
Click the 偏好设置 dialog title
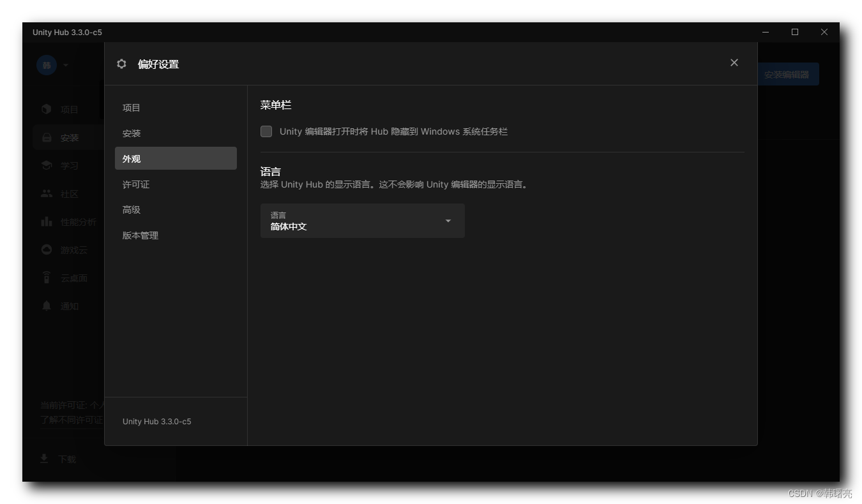pos(158,64)
